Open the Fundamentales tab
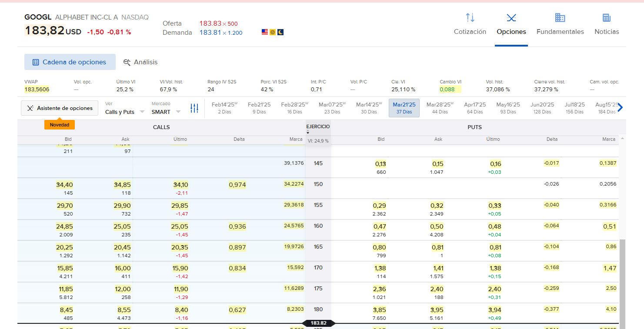The width and height of the screenshot is (644, 329). (560, 32)
